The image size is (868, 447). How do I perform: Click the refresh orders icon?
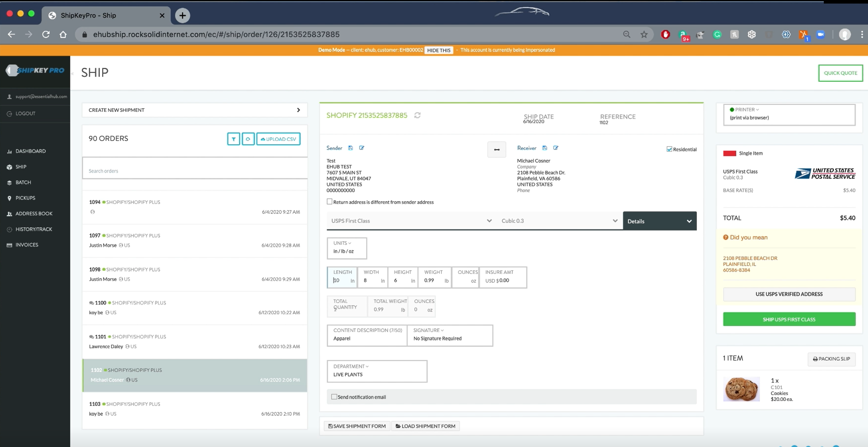pyautogui.click(x=248, y=139)
